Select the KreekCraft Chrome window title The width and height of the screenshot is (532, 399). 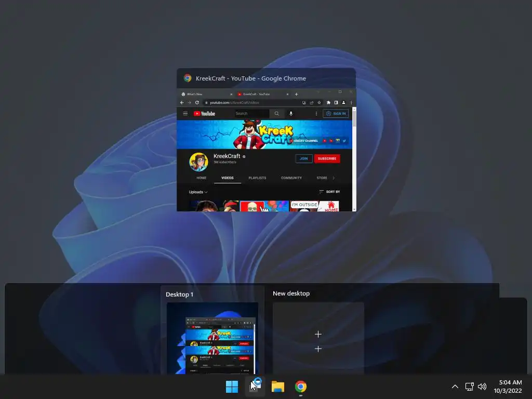[x=251, y=78]
